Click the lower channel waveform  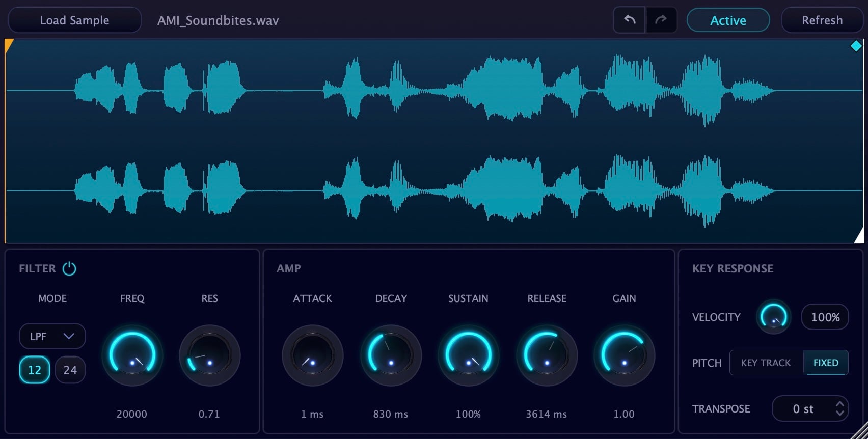tap(434, 191)
